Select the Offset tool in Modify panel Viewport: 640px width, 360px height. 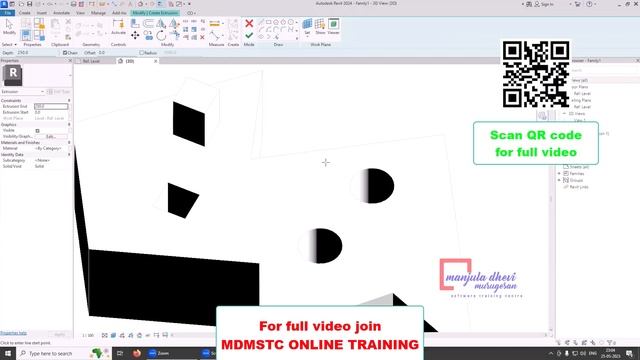coord(148,24)
